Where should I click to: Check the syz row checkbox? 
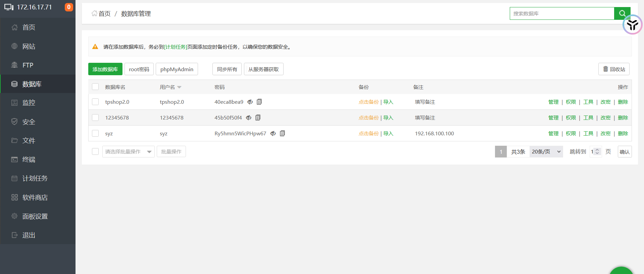pos(95,133)
